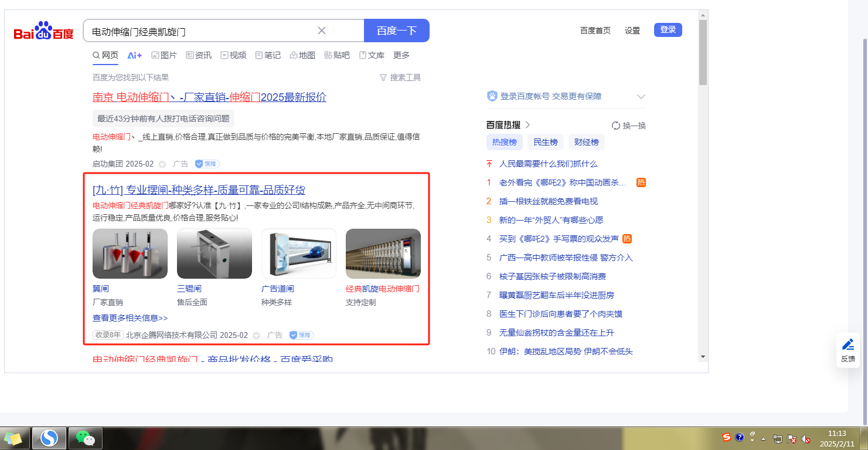Click the 保障 shield badge under 启功集团
The width and height of the screenshot is (868, 450).
[x=207, y=164]
